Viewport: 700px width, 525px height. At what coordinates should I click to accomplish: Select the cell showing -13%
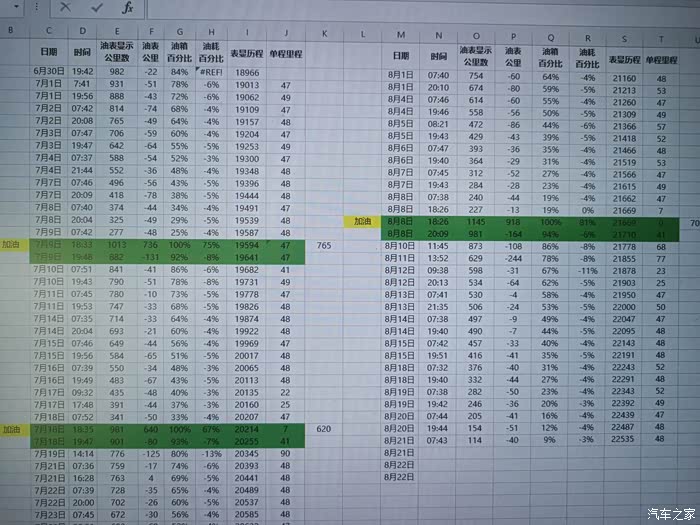[x=211, y=454]
